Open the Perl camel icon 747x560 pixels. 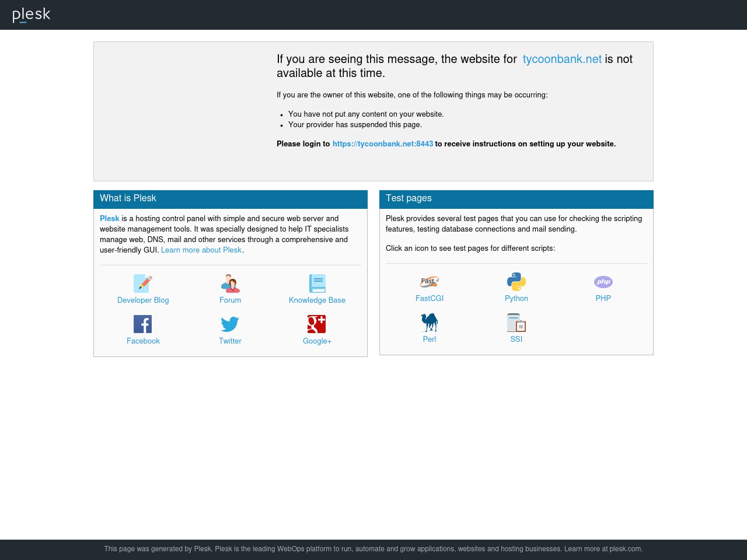point(430,323)
